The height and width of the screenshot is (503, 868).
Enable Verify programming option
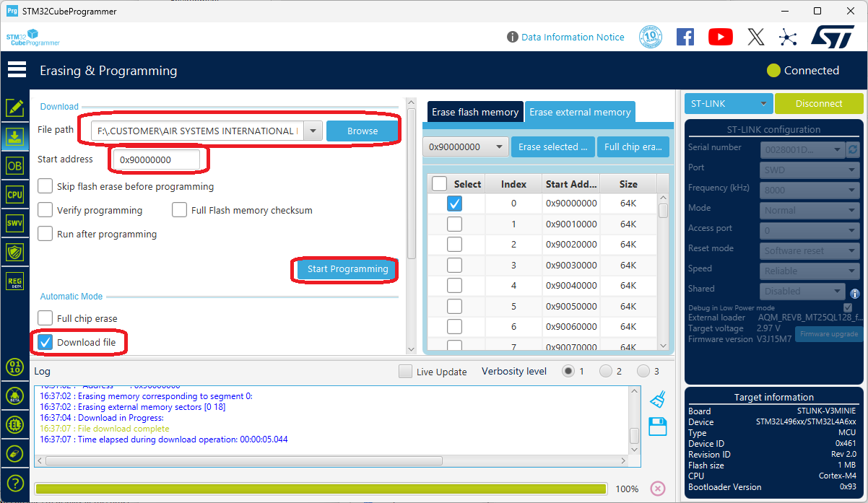coord(44,210)
